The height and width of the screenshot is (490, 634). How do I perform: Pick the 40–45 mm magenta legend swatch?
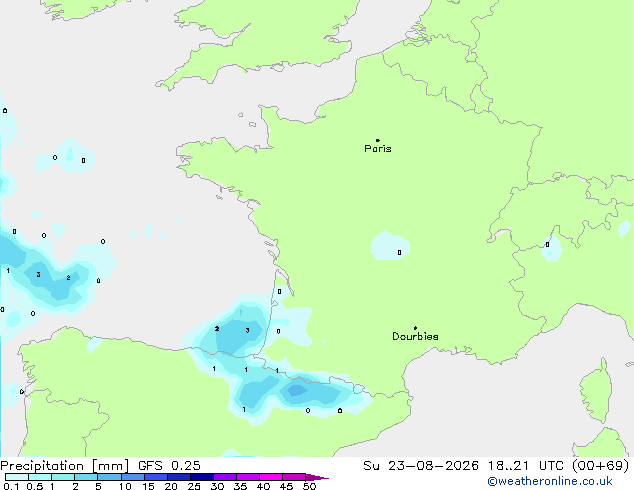pyautogui.click(x=271, y=477)
